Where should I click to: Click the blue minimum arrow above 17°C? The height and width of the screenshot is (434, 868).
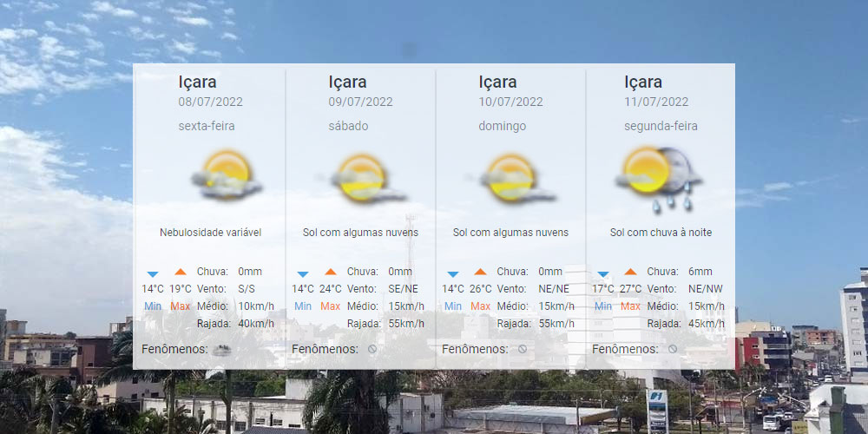(602, 273)
